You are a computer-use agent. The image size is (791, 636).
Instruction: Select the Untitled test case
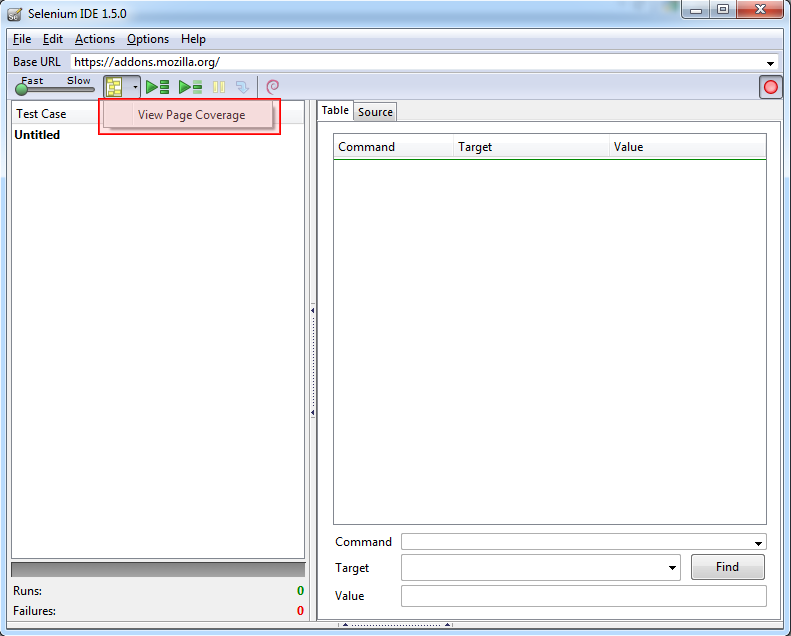click(37, 135)
